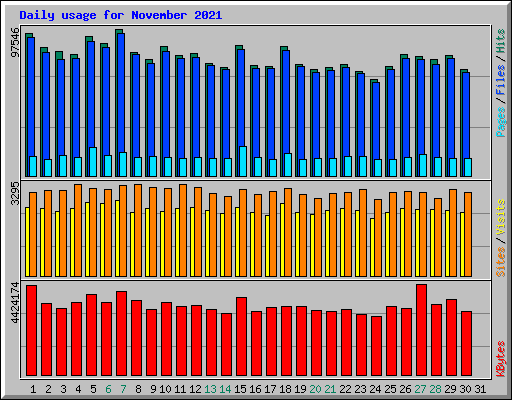Click green weekend day 21 label
This screenshot has height=400, width=512.
(330, 389)
